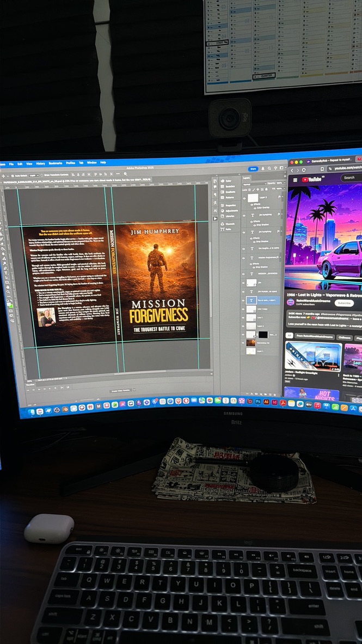The height and width of the screenshot is (644, 362).
Task: Enable the Auto-Select checkbox
Action: click(x=13, y=175)
